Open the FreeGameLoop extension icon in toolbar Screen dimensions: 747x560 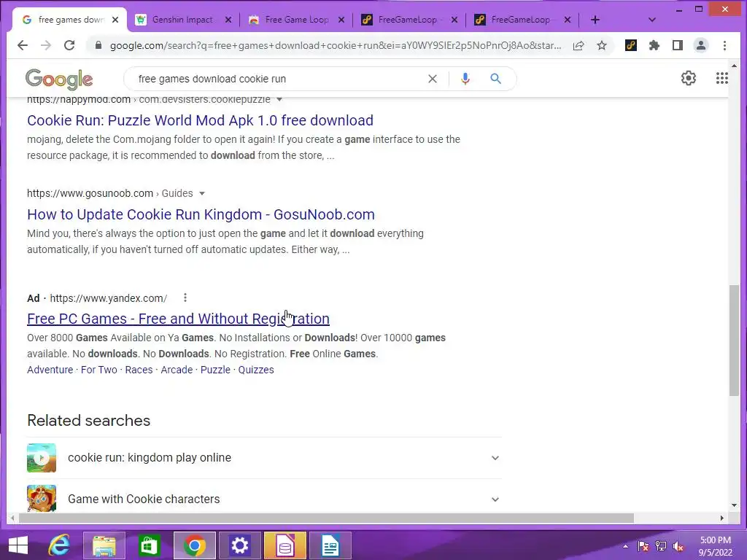631,45
